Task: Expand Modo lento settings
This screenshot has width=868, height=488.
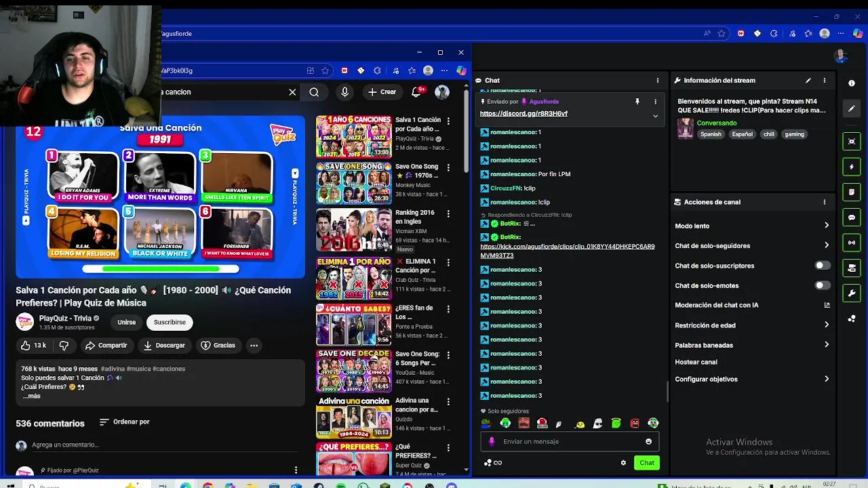Action: point(753,226)
